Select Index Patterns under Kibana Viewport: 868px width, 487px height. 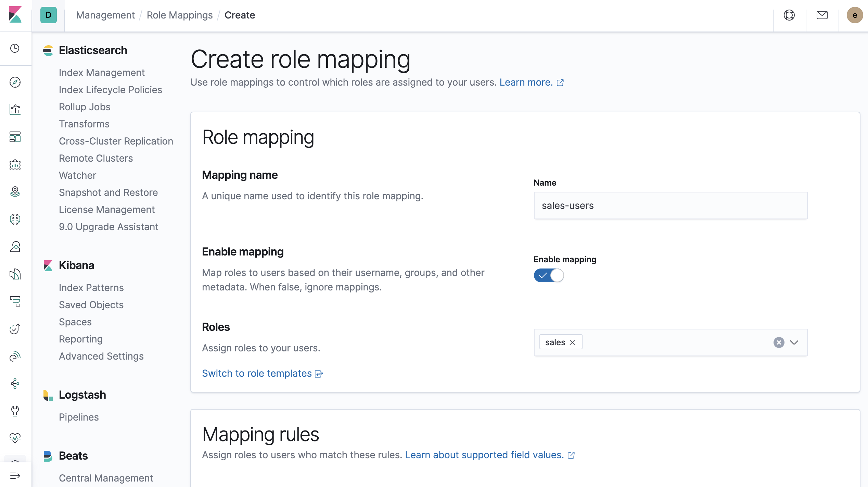[x=91, y=287]
